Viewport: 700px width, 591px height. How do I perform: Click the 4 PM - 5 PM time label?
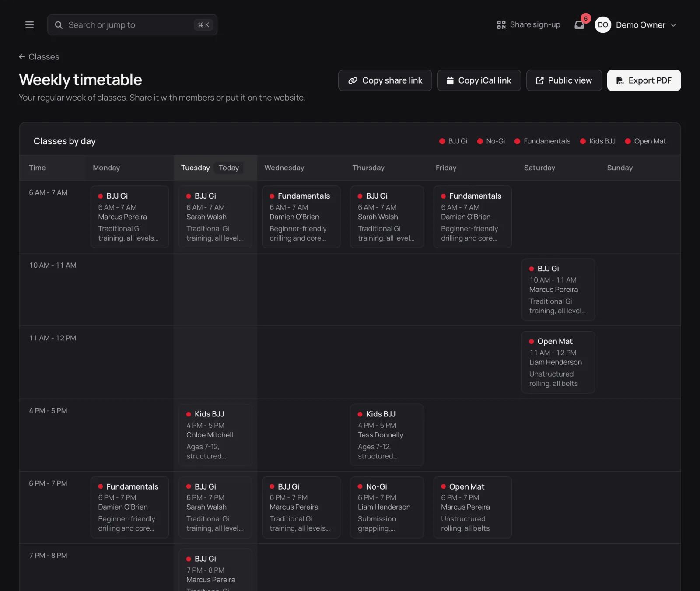48,411
